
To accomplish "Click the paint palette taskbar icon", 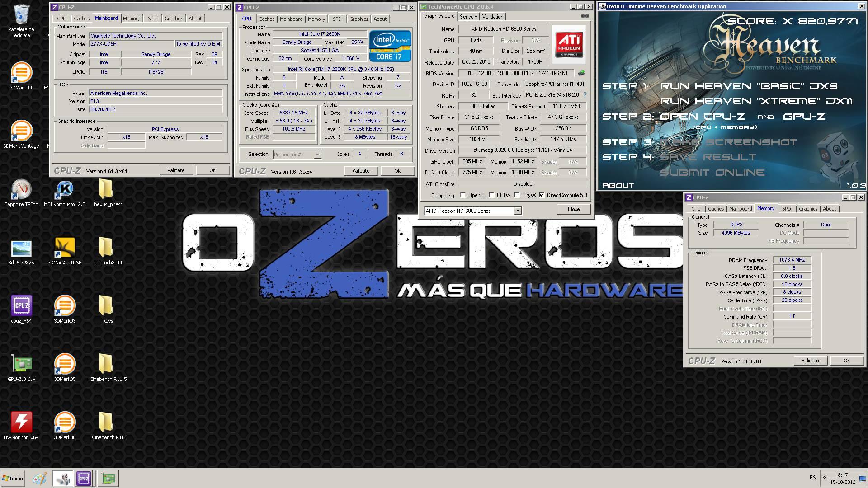I will [x=40, y=478].
